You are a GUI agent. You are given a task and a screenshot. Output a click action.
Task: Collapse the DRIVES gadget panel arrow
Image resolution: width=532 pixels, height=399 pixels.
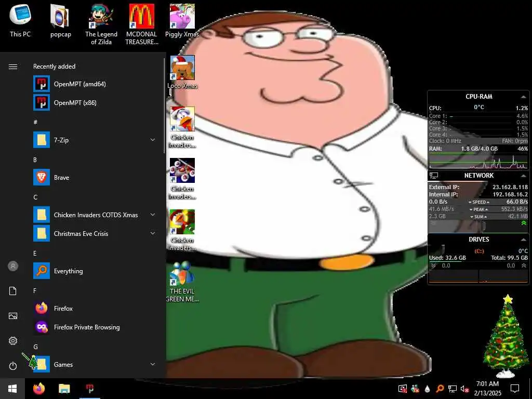click(523, 240)
